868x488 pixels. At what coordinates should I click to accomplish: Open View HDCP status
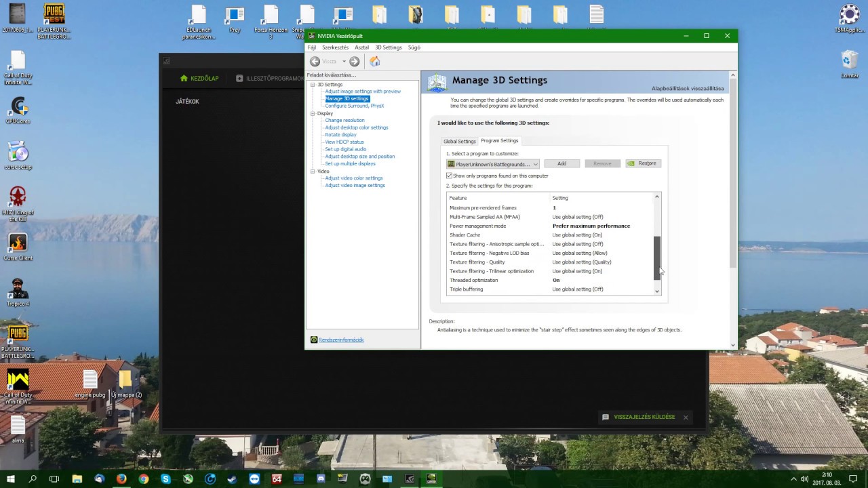pyautogui.click(x=344, y=142)
